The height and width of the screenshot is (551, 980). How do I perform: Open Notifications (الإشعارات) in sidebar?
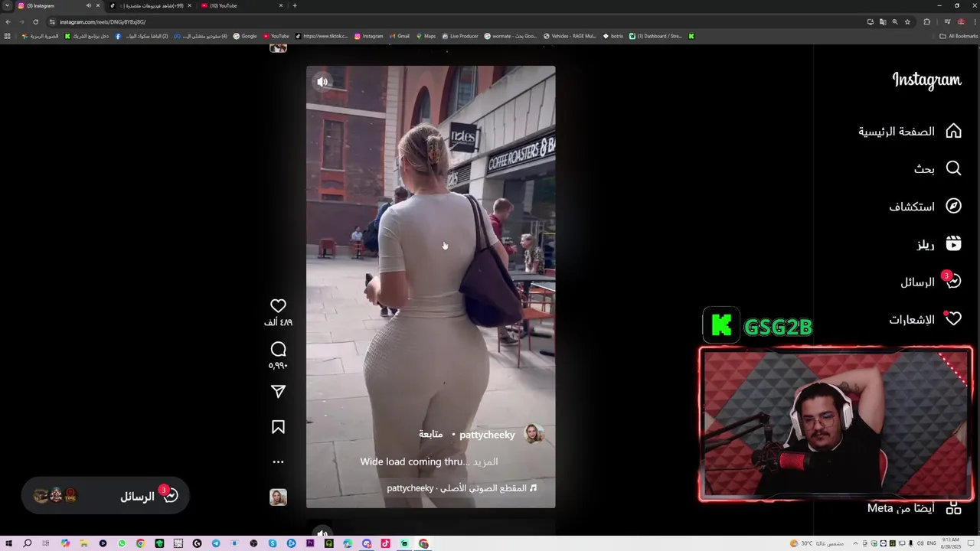click(925, 320)
